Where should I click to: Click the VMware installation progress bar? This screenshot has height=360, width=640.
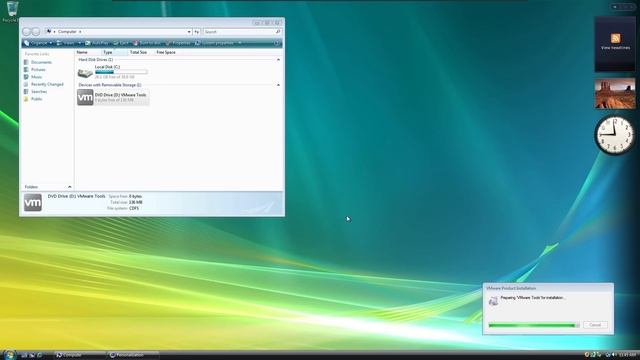click(x=534, y=325)
